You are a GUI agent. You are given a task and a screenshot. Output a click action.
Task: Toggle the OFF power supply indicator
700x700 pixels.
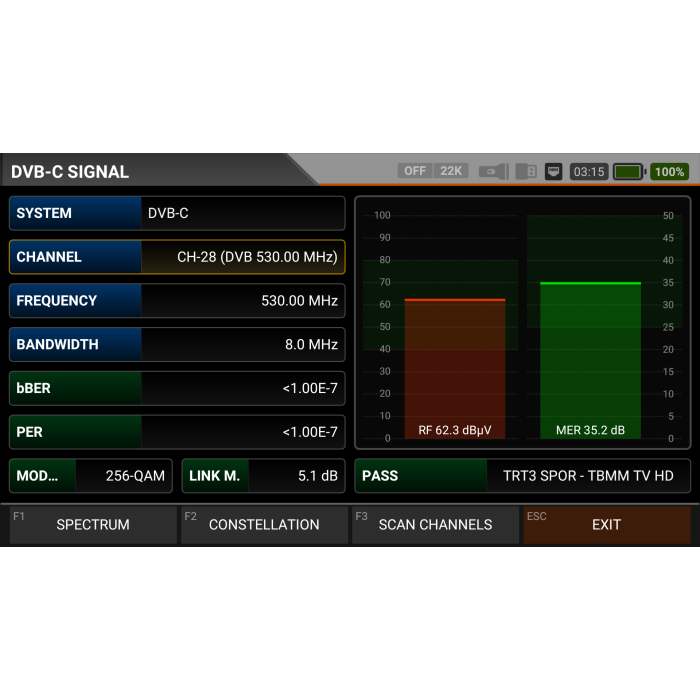(x=415, y=171)
